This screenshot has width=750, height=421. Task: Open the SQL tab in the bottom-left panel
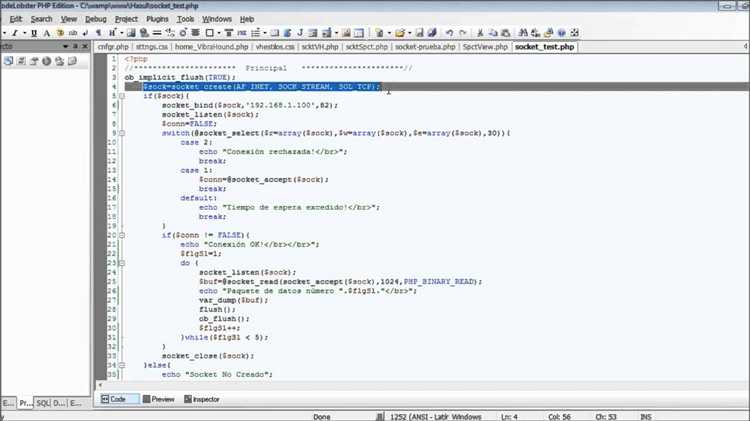click(x=43, y=403)
